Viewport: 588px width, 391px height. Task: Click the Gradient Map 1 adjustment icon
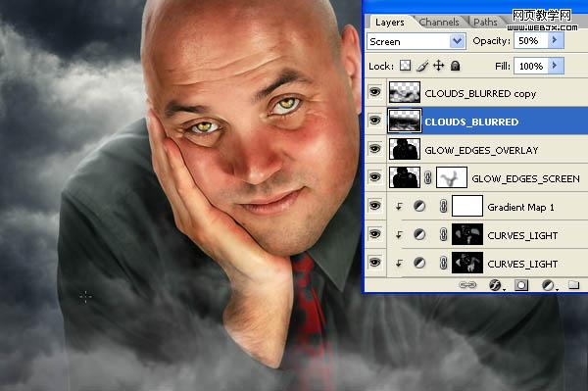click(419, 206)
